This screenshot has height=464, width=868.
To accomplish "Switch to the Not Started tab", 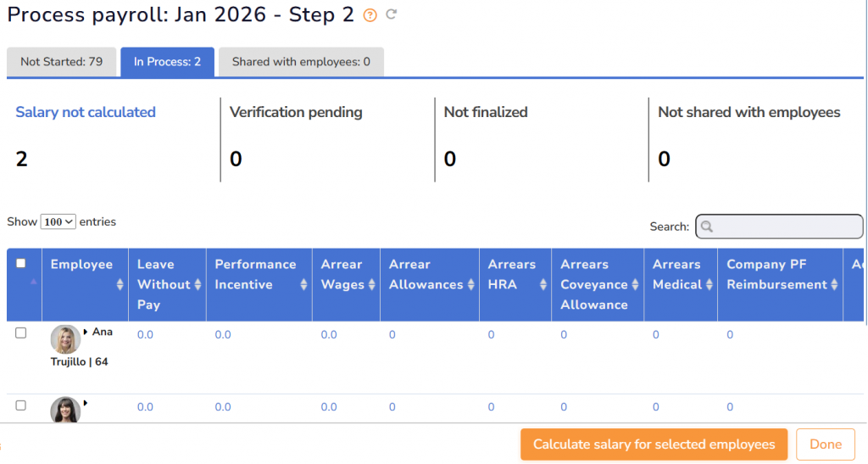I will pyautogui.click(x=62, y=62).
